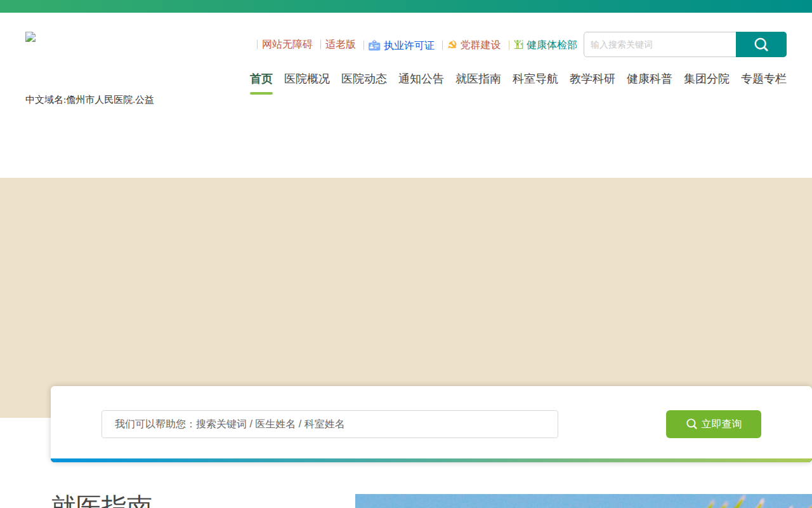Open the 专题专栏 menu
Screen dimensions: 812x508
click(x=764, y=79)
